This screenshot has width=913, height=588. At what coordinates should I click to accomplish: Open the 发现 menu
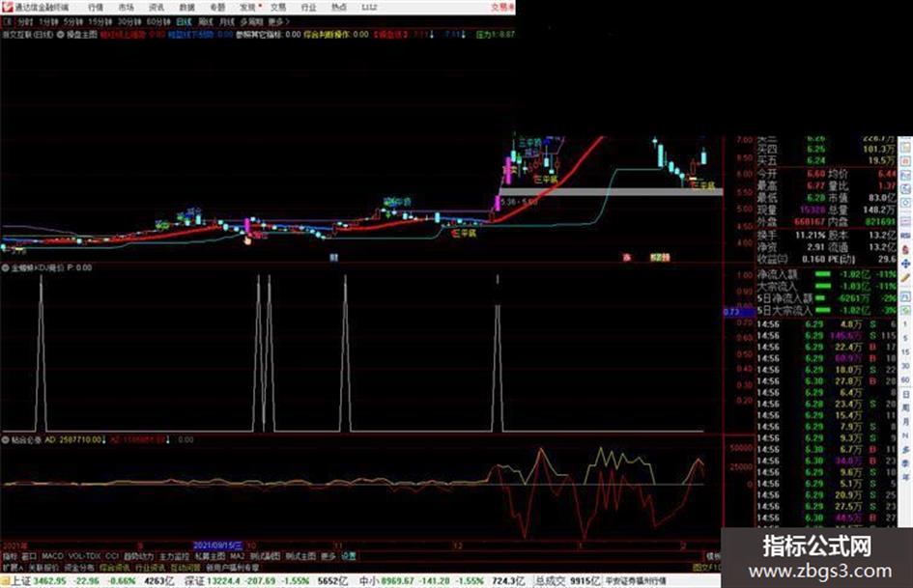tap(248, 8)
